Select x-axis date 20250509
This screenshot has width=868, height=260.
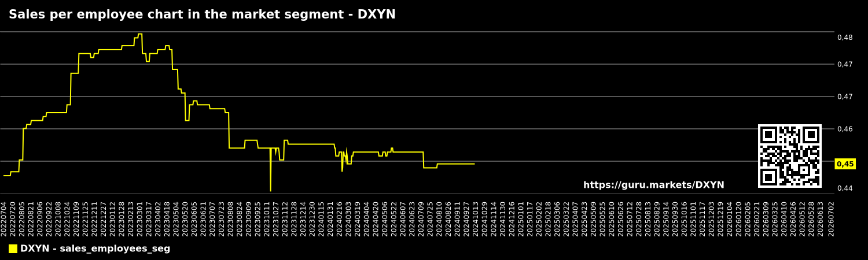pyautogui.click(x=594, y=218)
